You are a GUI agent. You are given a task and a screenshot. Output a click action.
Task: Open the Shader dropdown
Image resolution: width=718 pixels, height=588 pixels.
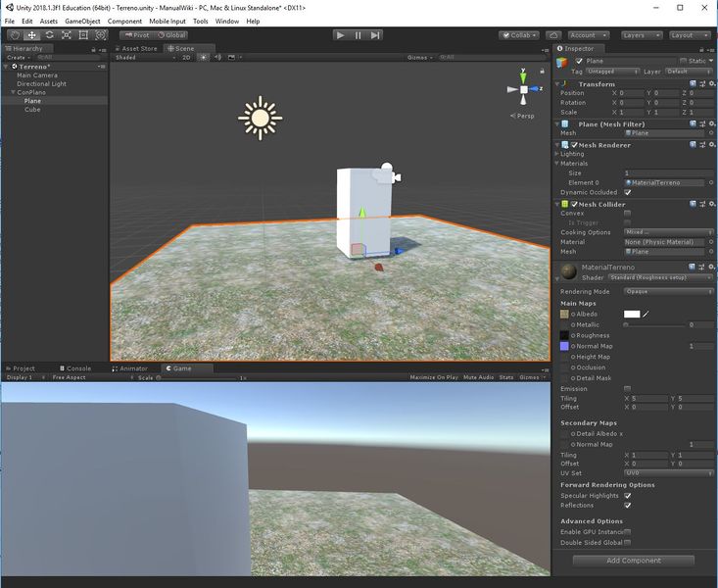[x=661, y=277]
